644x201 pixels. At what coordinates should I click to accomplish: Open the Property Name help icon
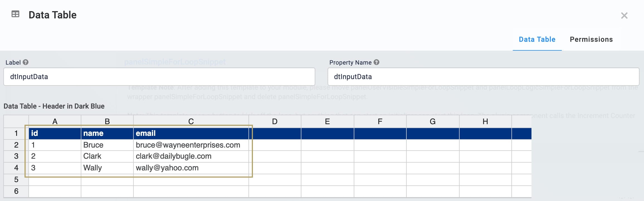tap(376, 62)
